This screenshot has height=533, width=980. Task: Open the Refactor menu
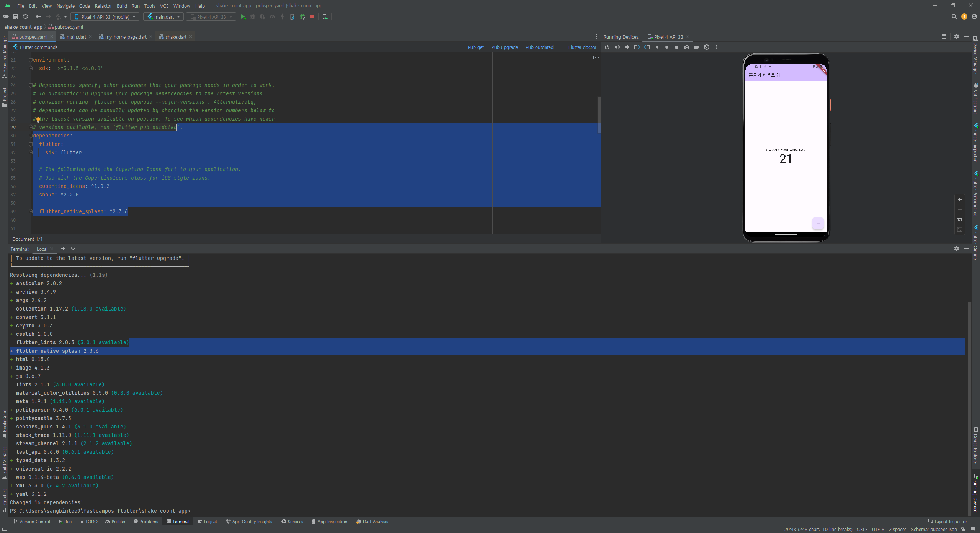(103, 6)
